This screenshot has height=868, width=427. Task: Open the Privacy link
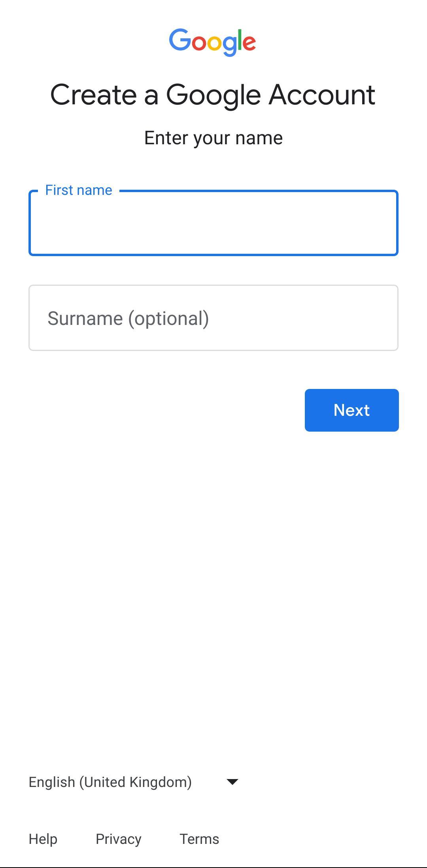119,838
